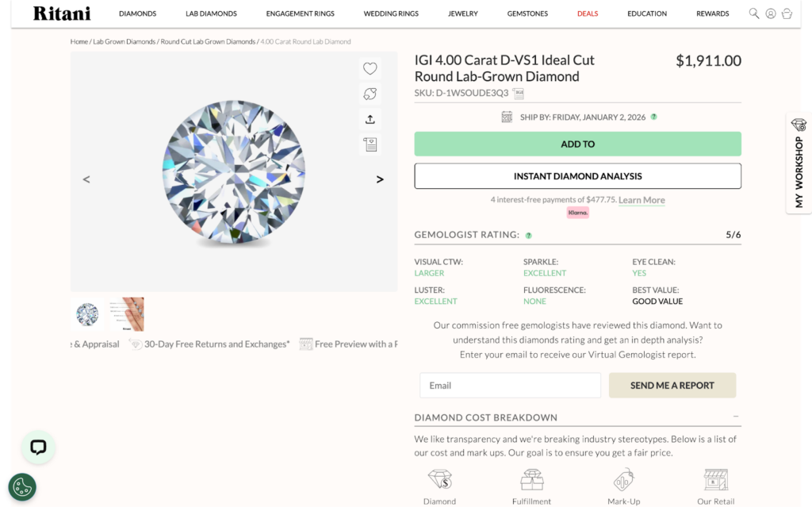This screenshot has width=812, height=507.
Task: Click the green Add To button
Action: [x=577, y=144]
